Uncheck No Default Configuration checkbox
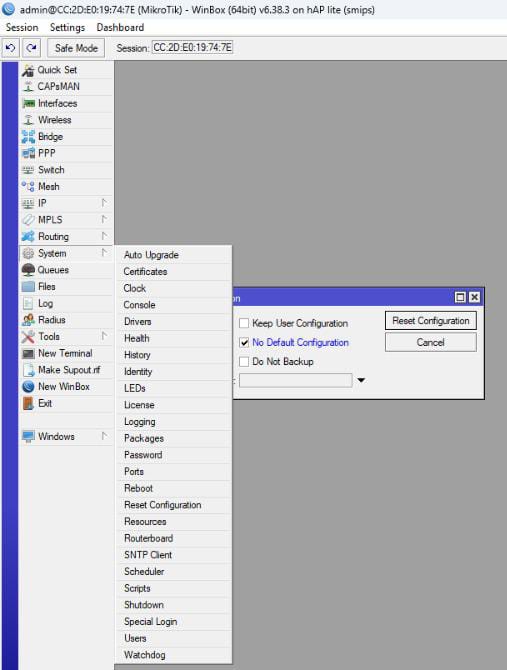 pyautogui.click(x=244, y=342)
